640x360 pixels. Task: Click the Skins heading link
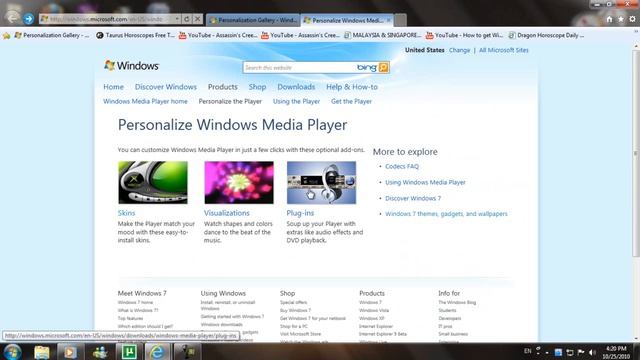pyautogui.click(x=126, y=213)
